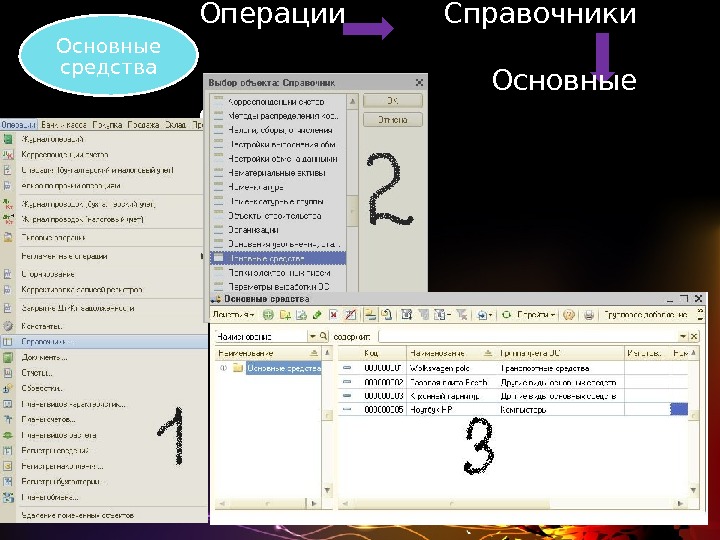Select Отчеты... menu entry

coord(37,373)
